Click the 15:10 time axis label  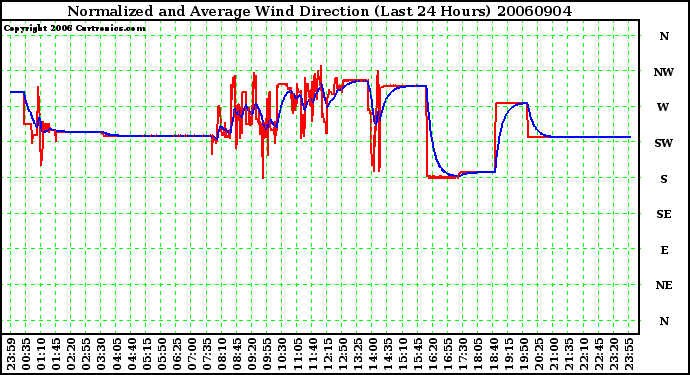pyautogui.click(x=403, y=354)
